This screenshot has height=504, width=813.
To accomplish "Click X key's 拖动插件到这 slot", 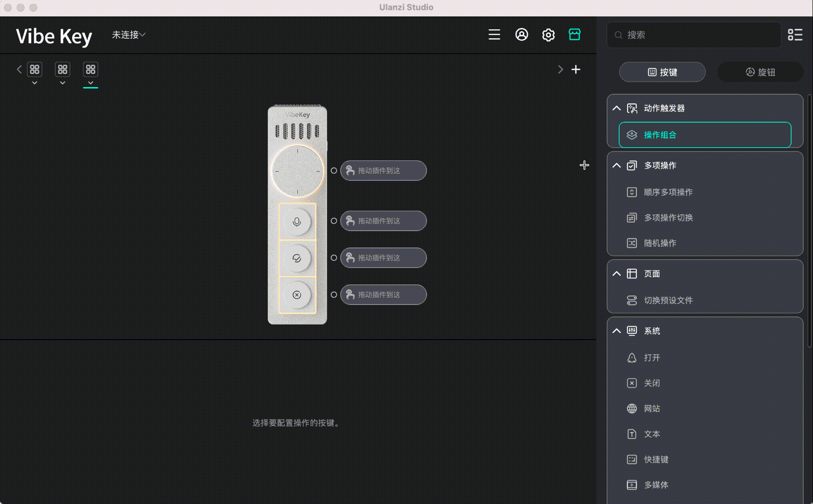I will tap(383, 295).
